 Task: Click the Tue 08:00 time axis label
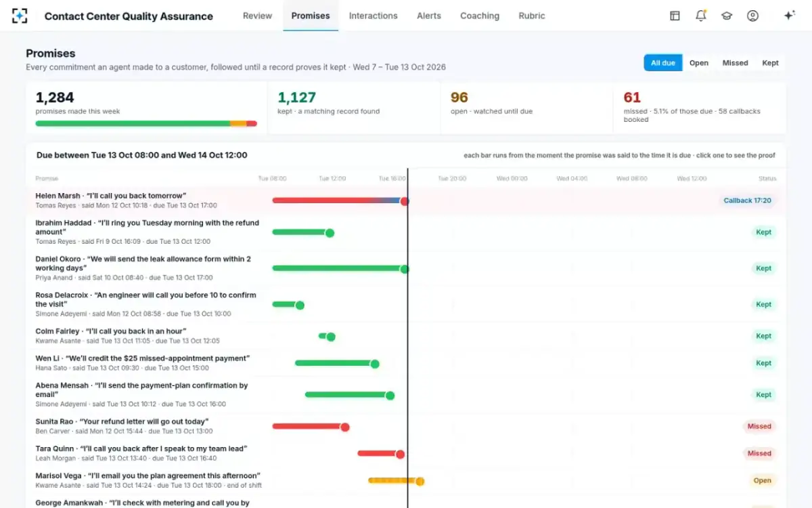tap(272, 179)
